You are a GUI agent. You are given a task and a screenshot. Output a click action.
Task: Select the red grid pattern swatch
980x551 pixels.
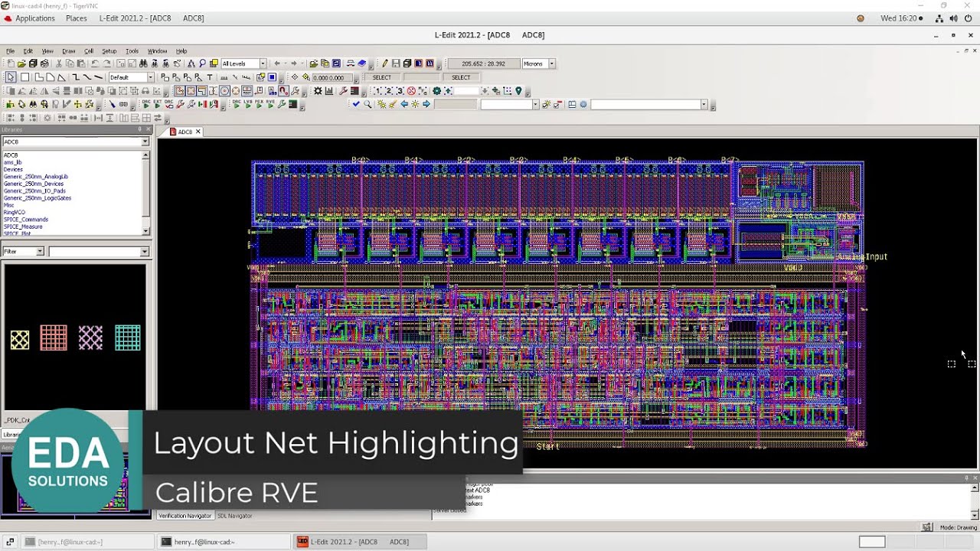54,337
